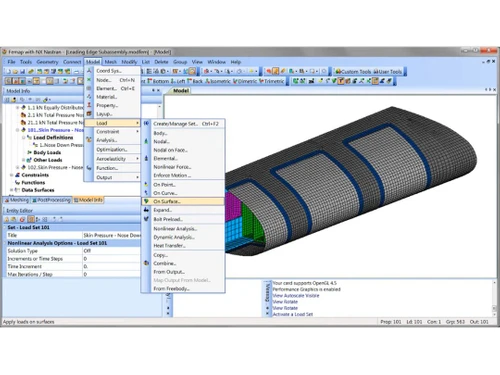Click the Nodal load icon in submenu
The width and height of the screenshot is (500, 375).
[146, 141]
